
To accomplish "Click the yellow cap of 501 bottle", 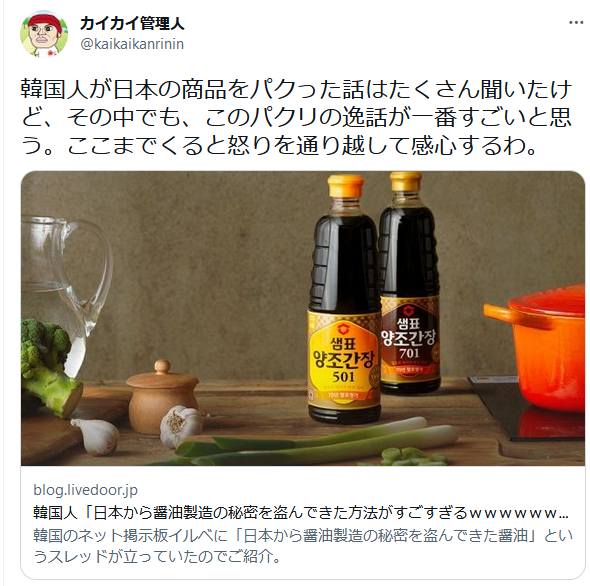I will click(x=345, y=186).
